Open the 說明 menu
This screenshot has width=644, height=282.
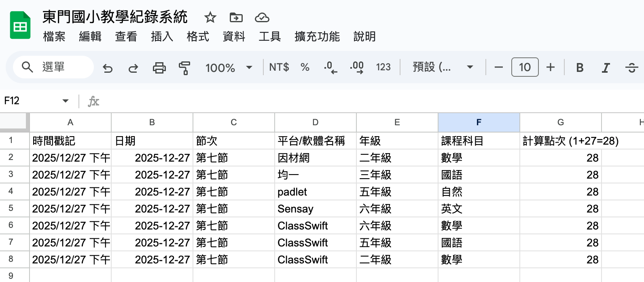364,36
